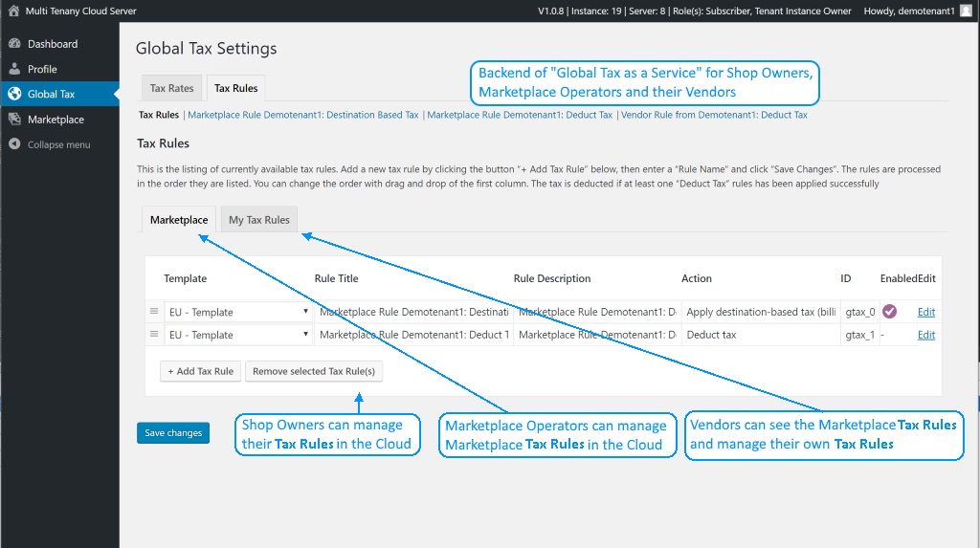Image resolution: width=980 pixels, height=548 pixels.
Task: Toggle the enabled checkmark for gtax_0
Action: (x=889, y=311)
